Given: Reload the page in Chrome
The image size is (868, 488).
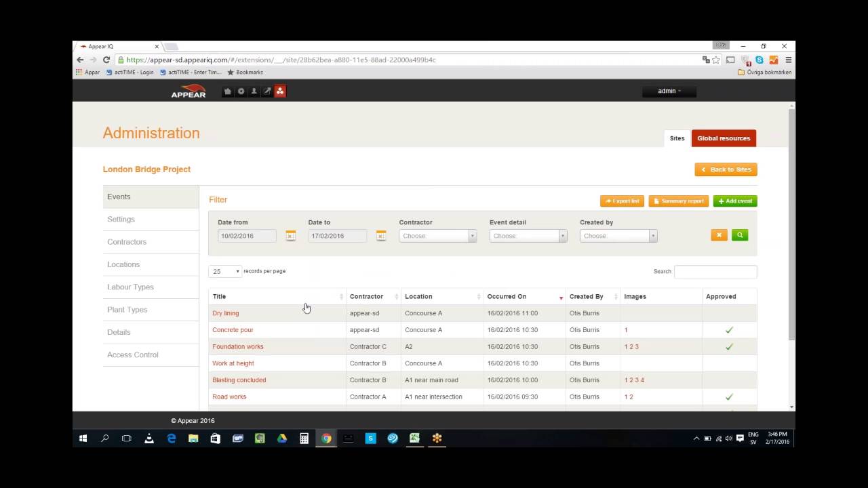Looking at the screenshot, I should pos(106,60).
